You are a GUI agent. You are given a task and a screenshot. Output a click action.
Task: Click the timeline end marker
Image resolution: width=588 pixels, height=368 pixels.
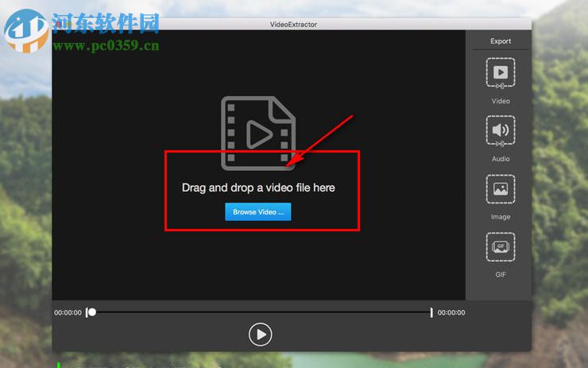tap(431, 312)
